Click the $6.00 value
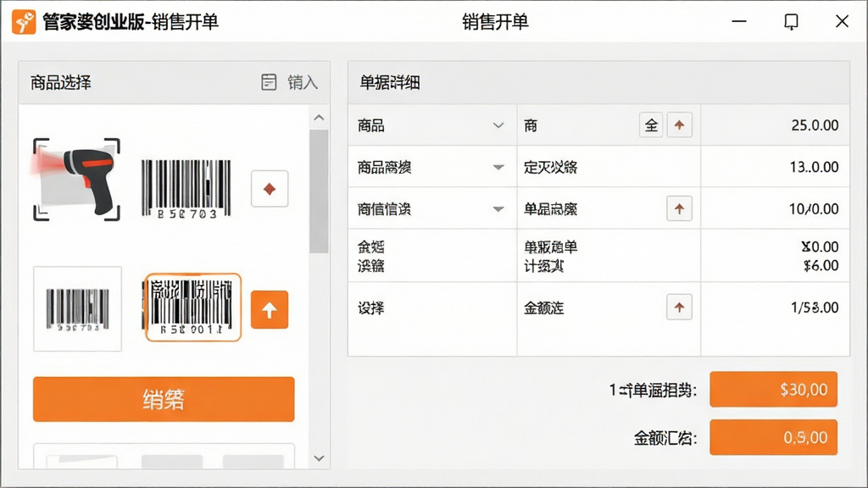Viewport: 868px width, 488px height. coord(821,265)
